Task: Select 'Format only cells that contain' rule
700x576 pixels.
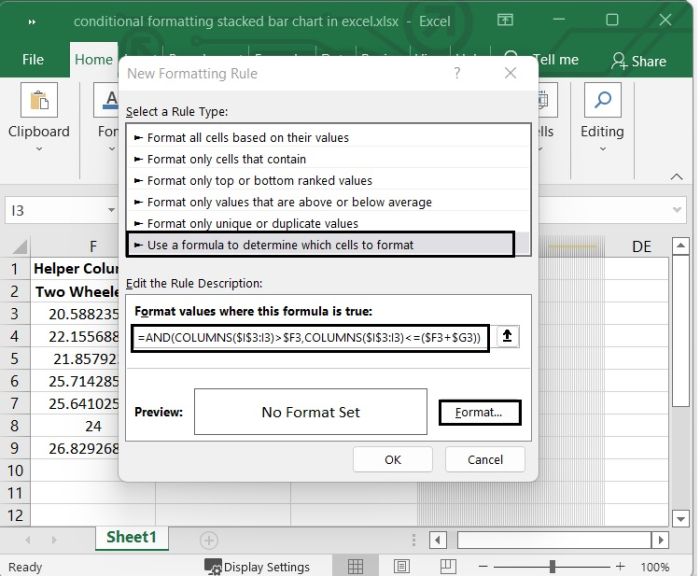Action: tap(226, 159)
